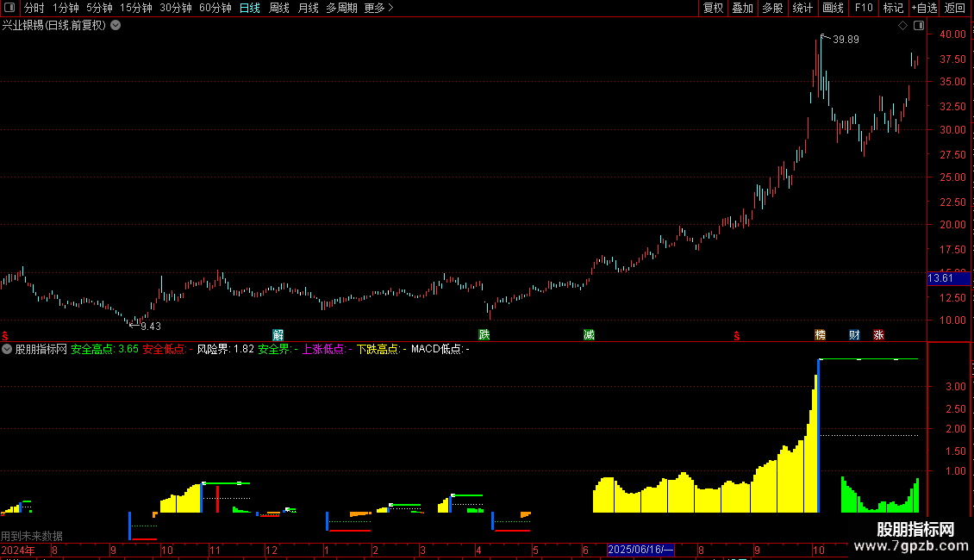Image resolution: width=974 pixels, height=560 pixels.
Task: Select the 30分钟 period
Action: (x=176, y=8)
